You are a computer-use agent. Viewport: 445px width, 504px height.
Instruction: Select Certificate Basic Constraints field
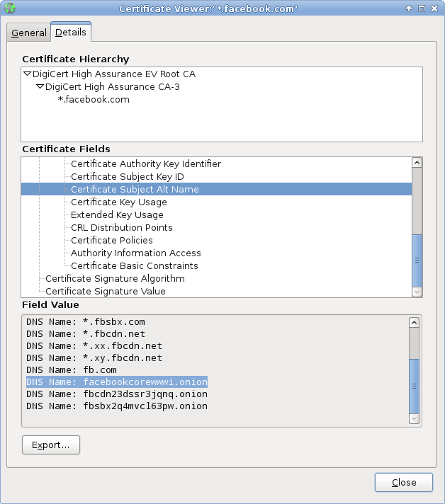click(x=135, y=266)
